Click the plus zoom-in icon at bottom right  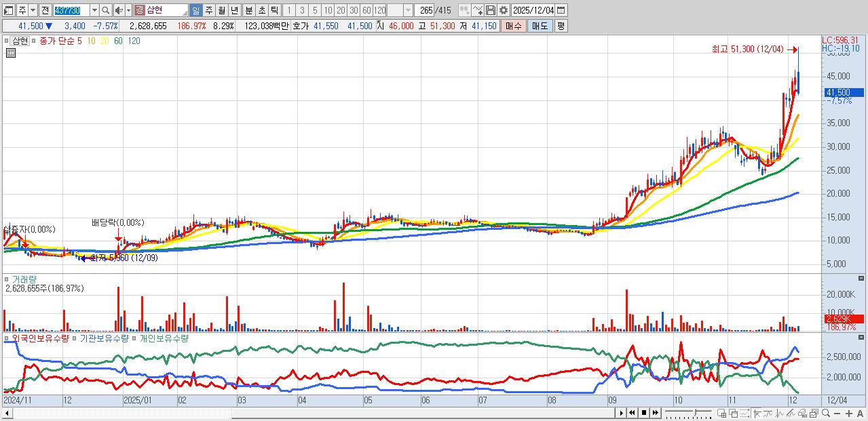click(849, 414)
